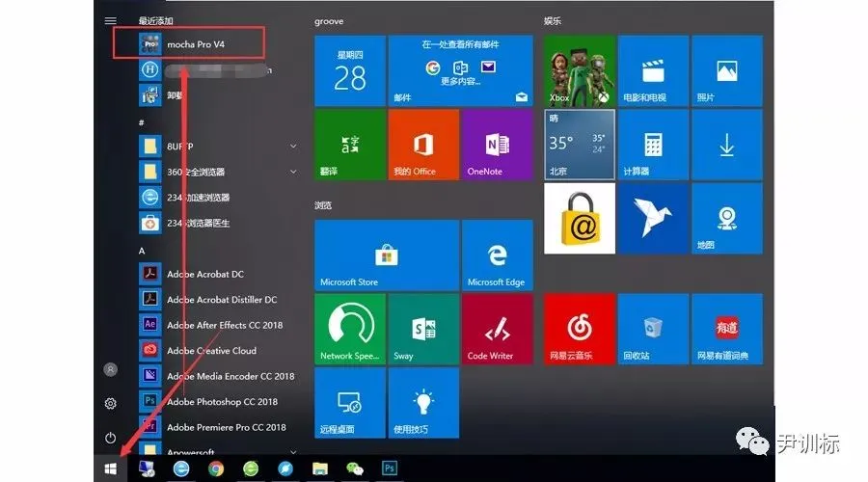Click the download arrow tile
Viewport: 868px width, 482px height.
coord(727,145)
